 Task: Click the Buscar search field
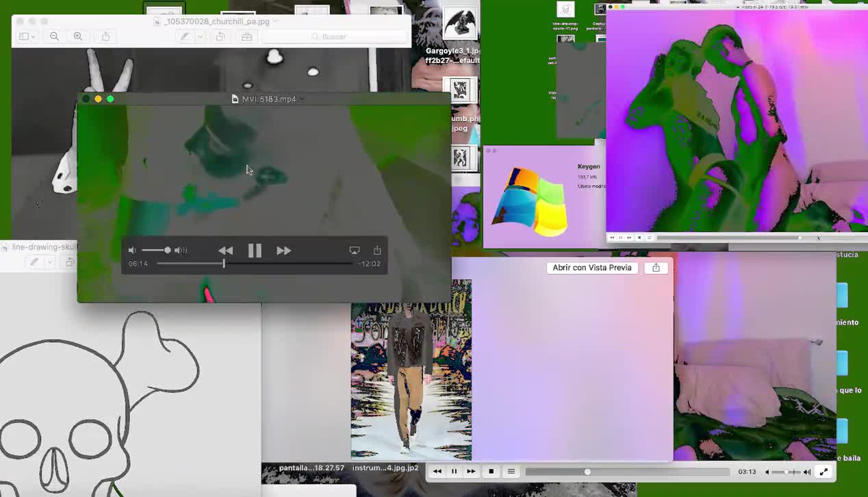pyautogui.click(x=334, y=36)
